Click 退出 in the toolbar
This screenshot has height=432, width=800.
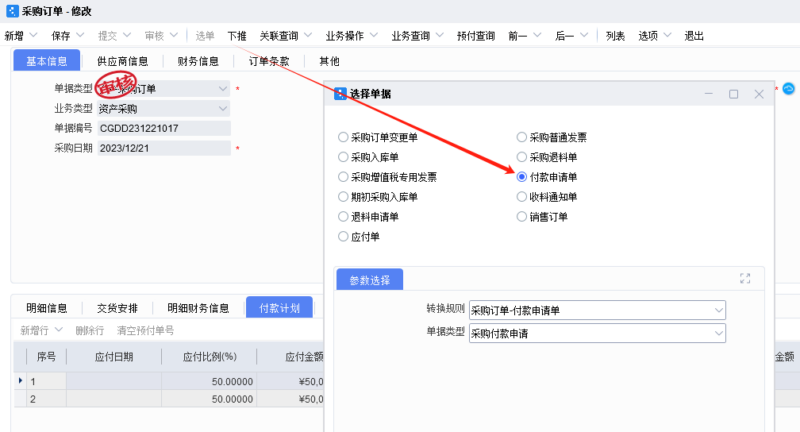pyautogui.click(x=694, y=36)
